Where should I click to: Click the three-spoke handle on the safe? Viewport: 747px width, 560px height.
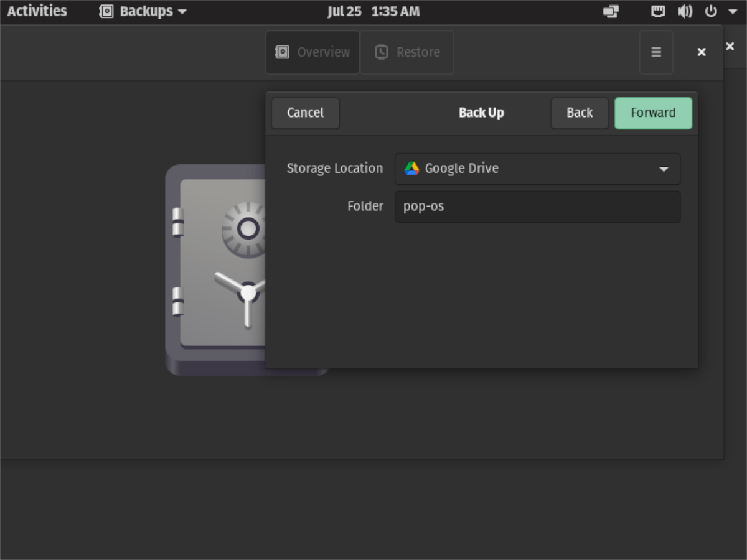coord(247,292)
